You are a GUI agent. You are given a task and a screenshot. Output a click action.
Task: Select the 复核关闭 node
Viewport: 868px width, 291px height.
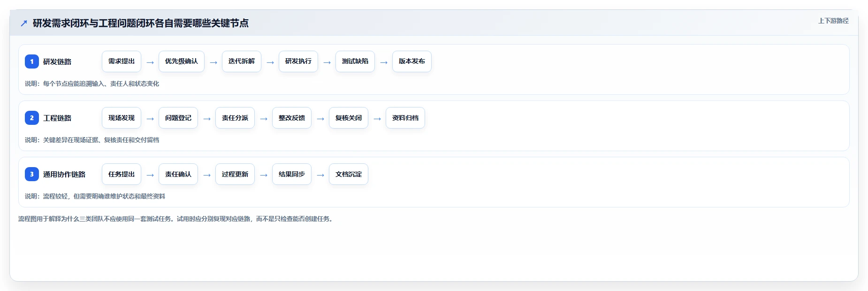349,118
